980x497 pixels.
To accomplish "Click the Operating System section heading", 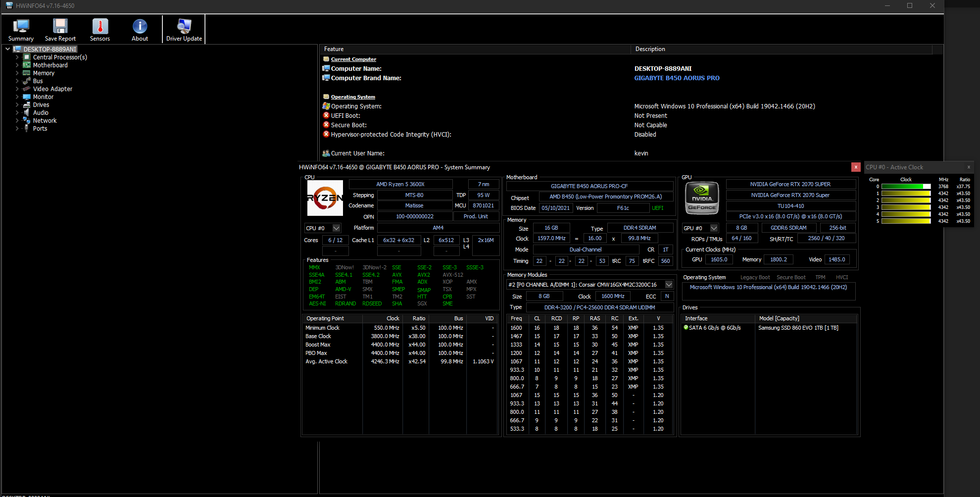I will [x=353, y=97].
